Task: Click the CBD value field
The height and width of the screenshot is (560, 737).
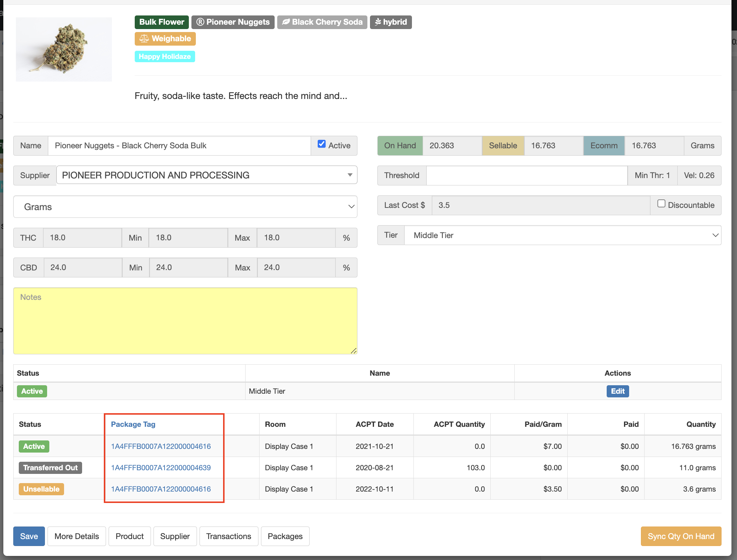Action: (x=83, y=267)
